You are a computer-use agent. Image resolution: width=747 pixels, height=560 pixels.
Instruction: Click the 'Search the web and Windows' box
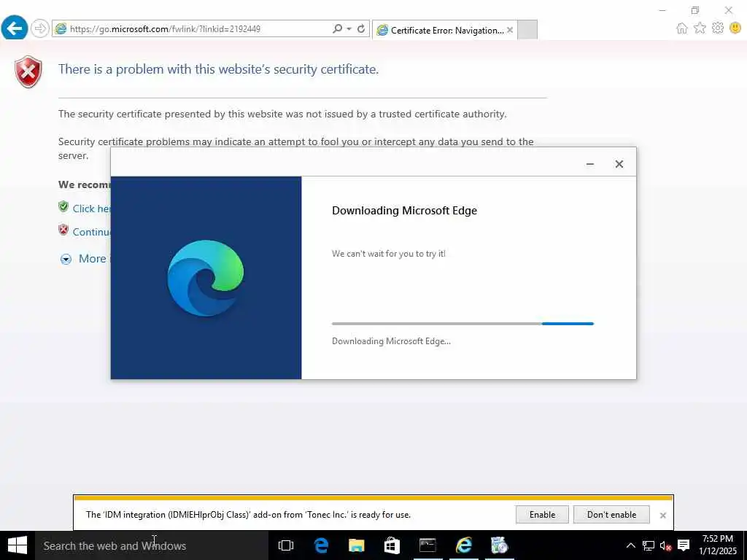152,545
